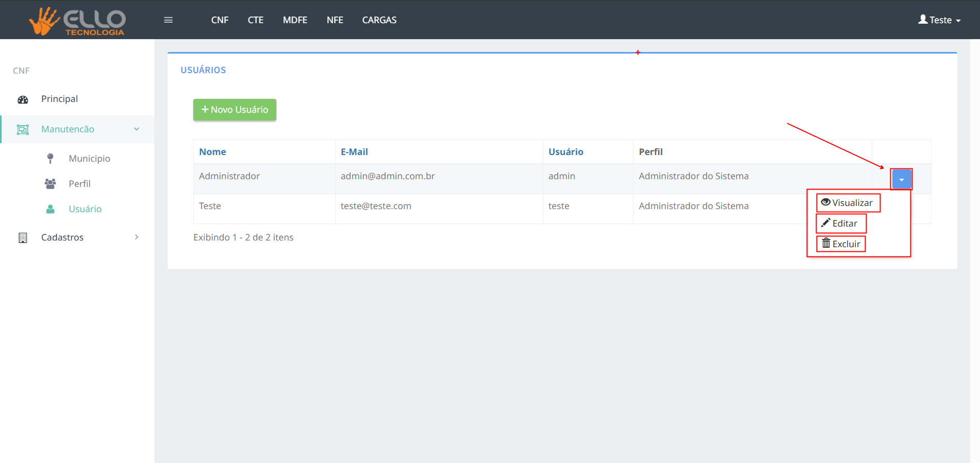Click the Usuário person icon
The height and width of the screenshot is (463, 980).
pyautogui.click(x=50, y=209)
